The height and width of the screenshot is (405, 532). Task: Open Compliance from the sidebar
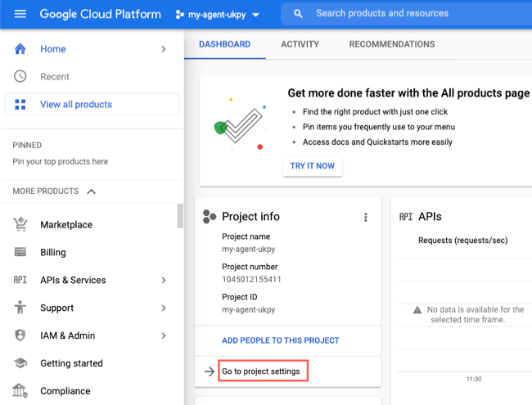(65, 391)
